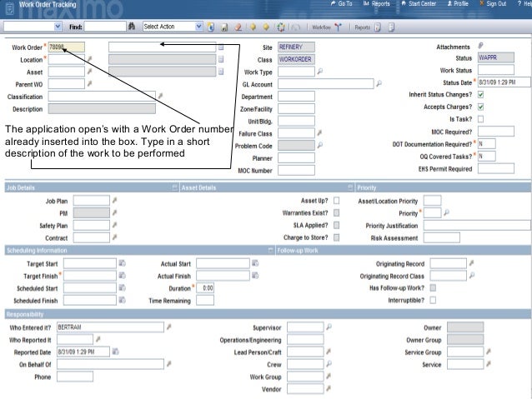Click the Save Work Order toolbar icon
The image size is (532, 399).
[x=224, y=27]
